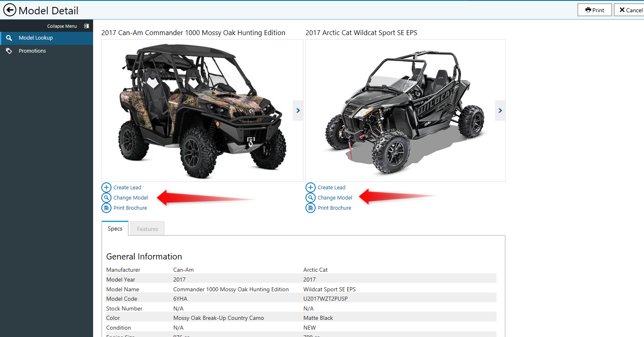This screenshot has width=644, height=337.
Task: Click Print Brochure link under Arctic Cat Wildcat
Action: point(334,208)
